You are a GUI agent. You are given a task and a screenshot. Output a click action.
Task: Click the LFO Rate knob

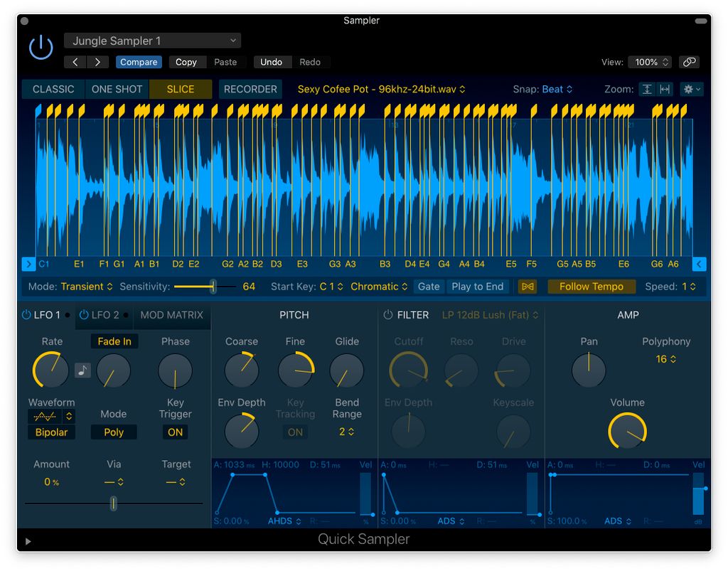click(50, 370)
